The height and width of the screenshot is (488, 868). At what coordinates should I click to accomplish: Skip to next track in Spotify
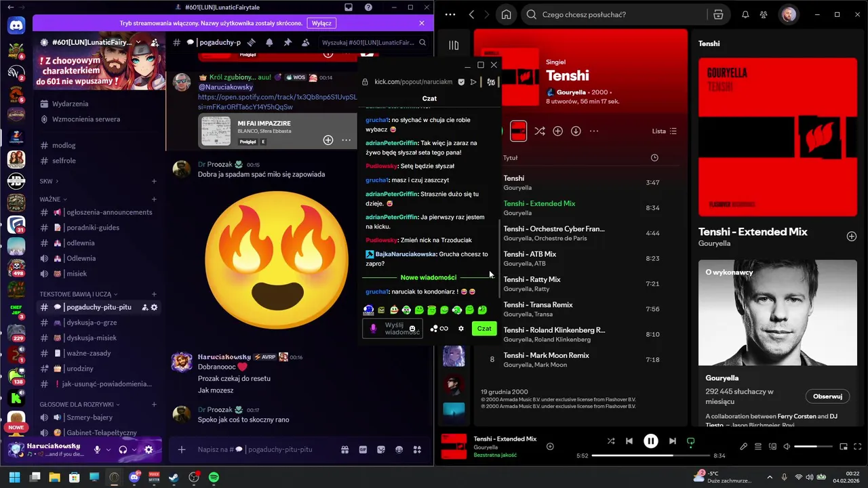(672, 441)
